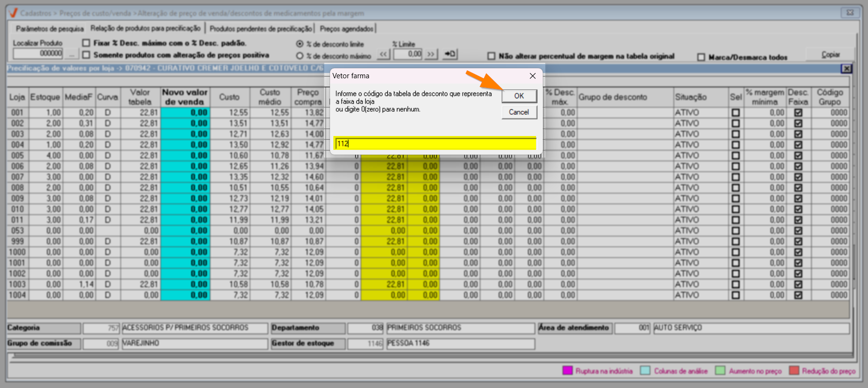Screen dimensions: 868x388
Task: Click OK in the Vetor farma dialog
Action: tap(519, 96)
